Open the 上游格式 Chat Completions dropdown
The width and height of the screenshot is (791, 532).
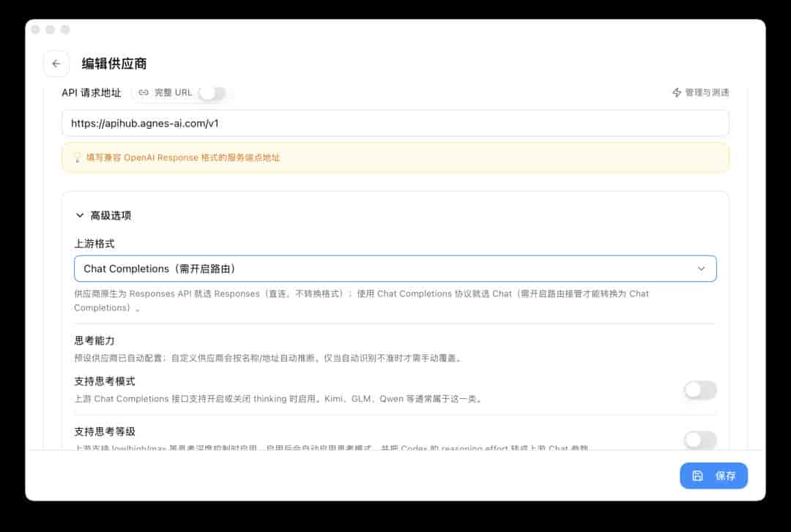(x=395, y=269)
